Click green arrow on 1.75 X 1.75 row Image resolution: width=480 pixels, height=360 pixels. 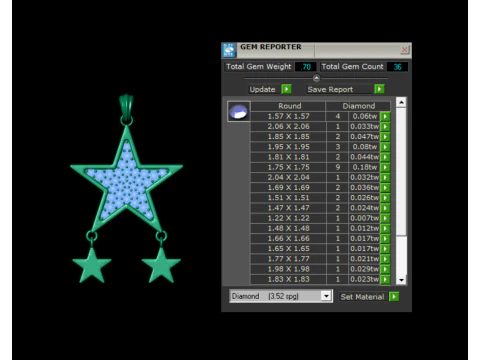point(385,167)
